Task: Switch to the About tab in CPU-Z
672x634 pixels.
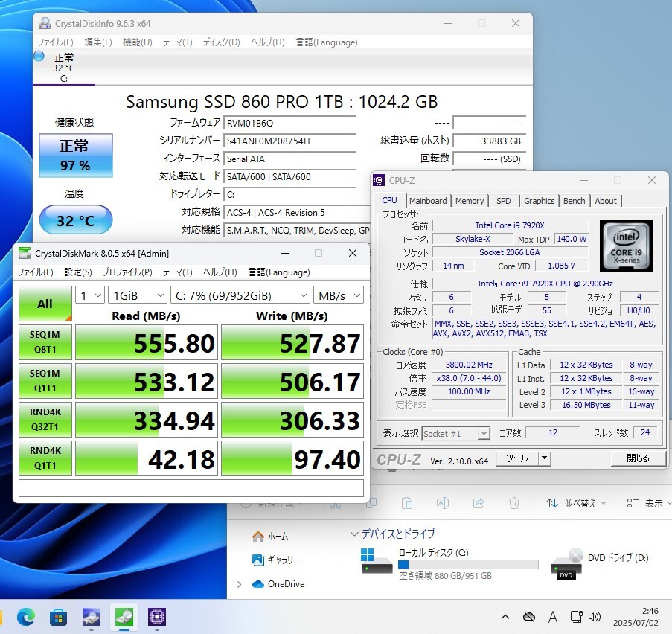Action: pyautogui.click(x=606, y=201)
